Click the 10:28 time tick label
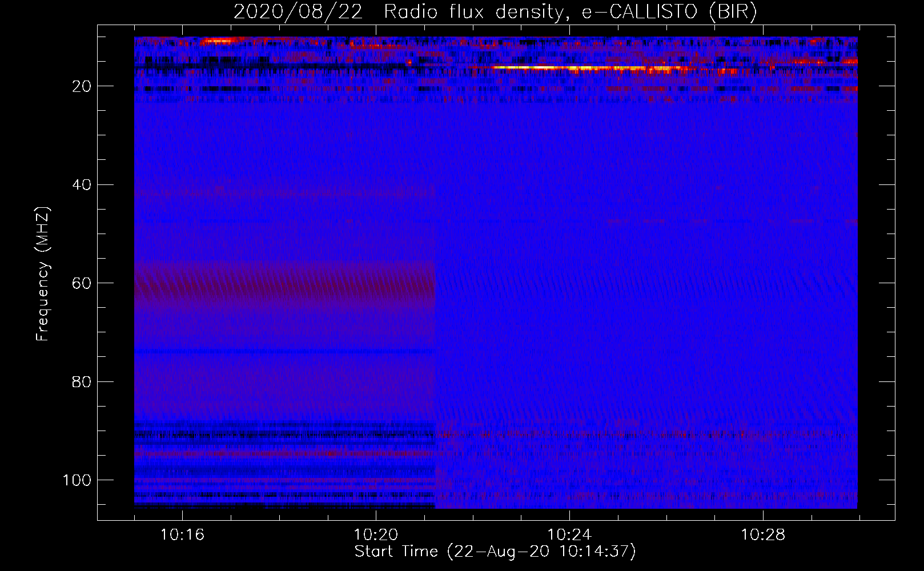924x571 pixels. pyautogui.click(x=763, y=535)
